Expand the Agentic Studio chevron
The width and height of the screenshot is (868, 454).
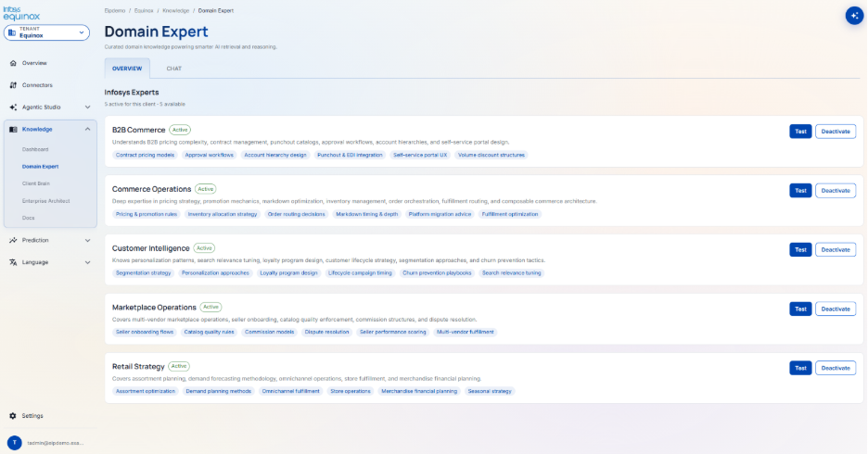coord(87,107)
